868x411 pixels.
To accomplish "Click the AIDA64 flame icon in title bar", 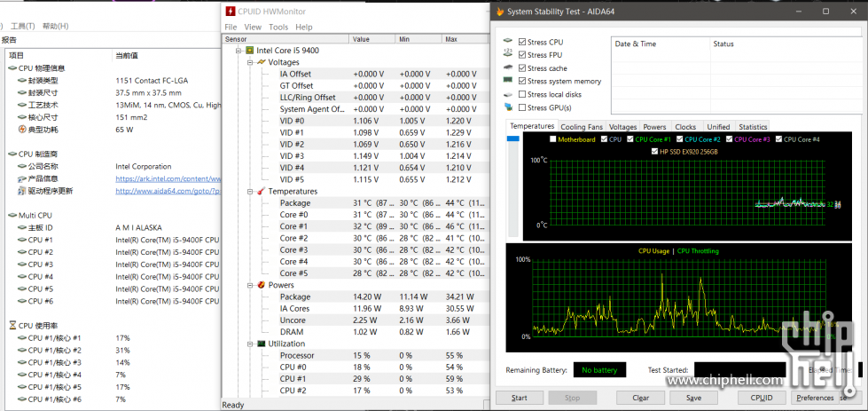I will [x=500, y=12].
